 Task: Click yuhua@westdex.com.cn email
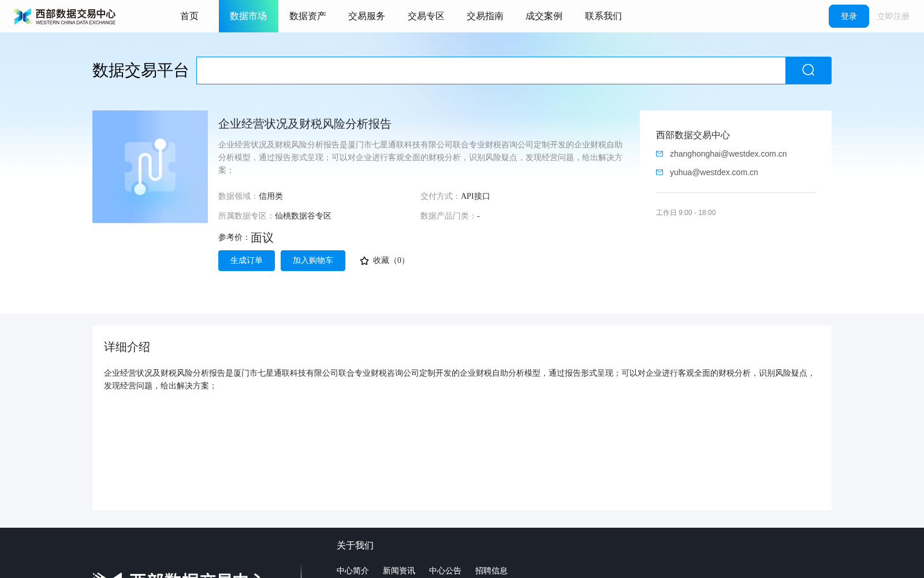(x=714, y=172)
